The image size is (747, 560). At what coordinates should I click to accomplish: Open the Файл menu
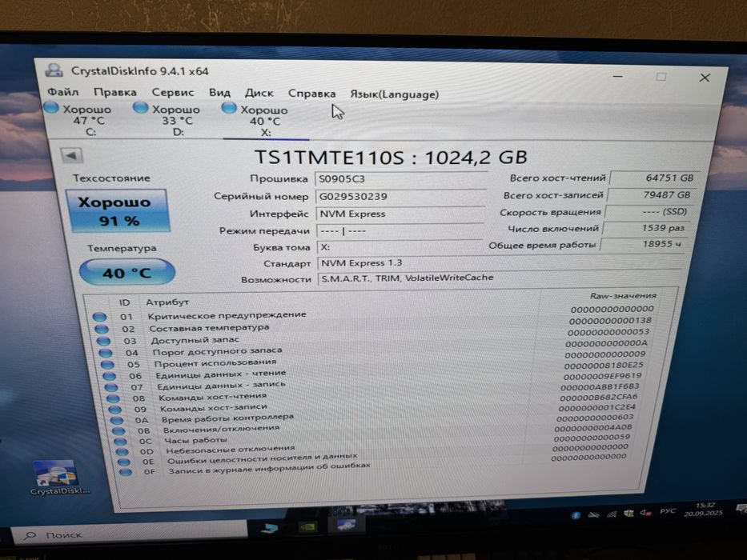(63, 91)
